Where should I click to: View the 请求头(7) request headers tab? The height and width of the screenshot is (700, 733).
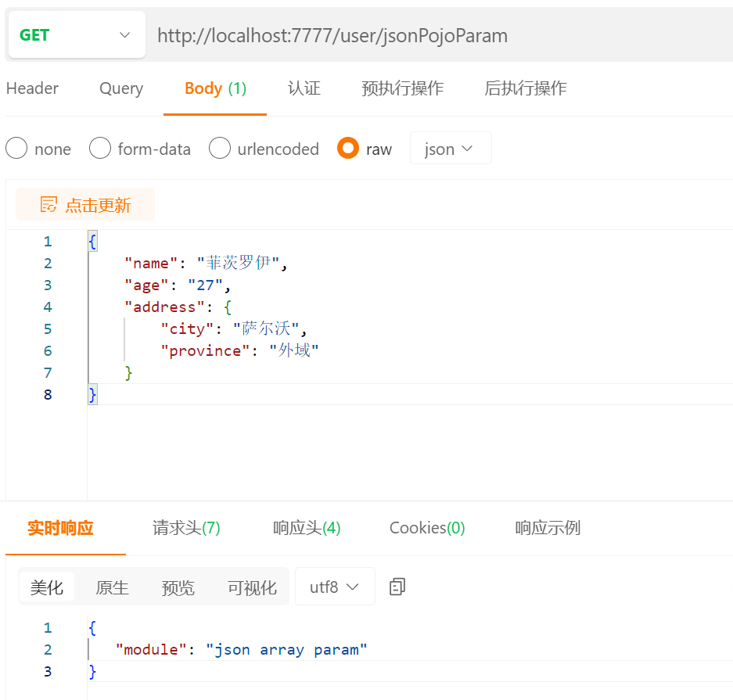point(186,528)
